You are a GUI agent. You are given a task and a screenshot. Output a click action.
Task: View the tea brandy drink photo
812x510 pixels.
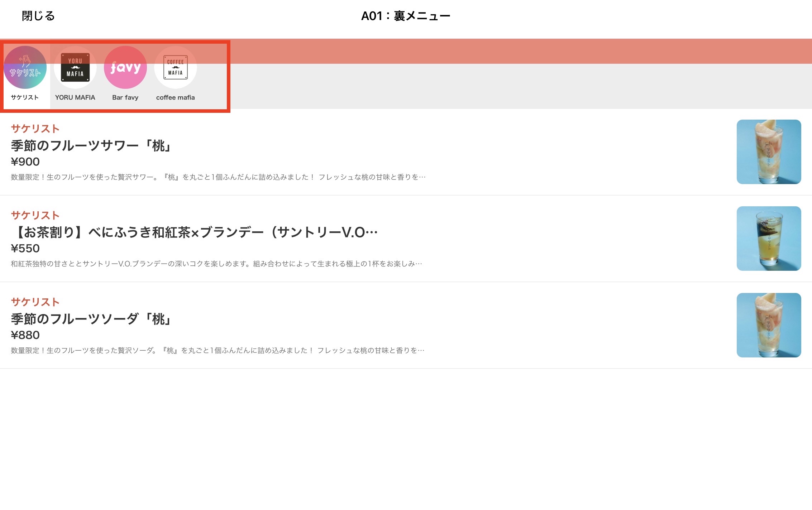(x=769, y=239)
